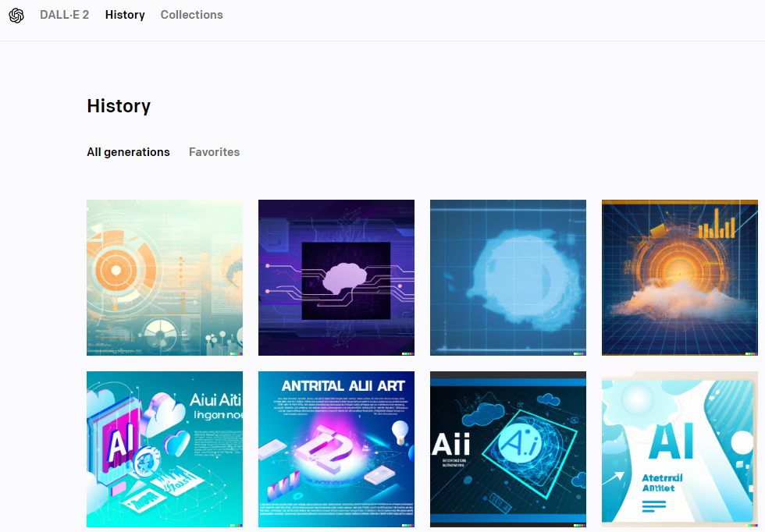Click the History page heading
Screen dimensions: 765x532
[x=119, y=106]
